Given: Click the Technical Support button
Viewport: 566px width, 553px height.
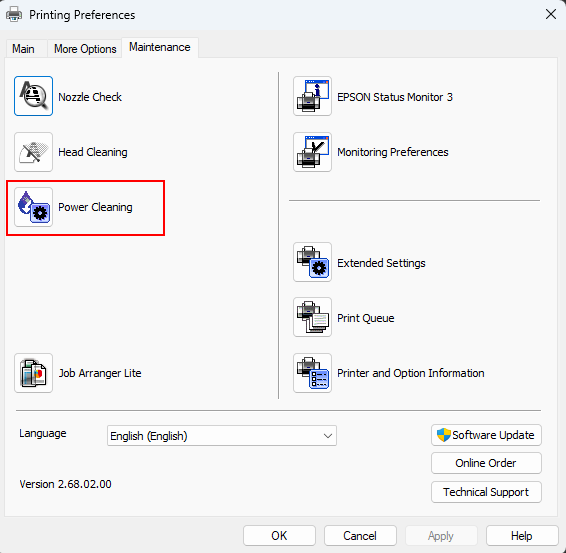Looking at the screenshot, I should pos(486,492).
